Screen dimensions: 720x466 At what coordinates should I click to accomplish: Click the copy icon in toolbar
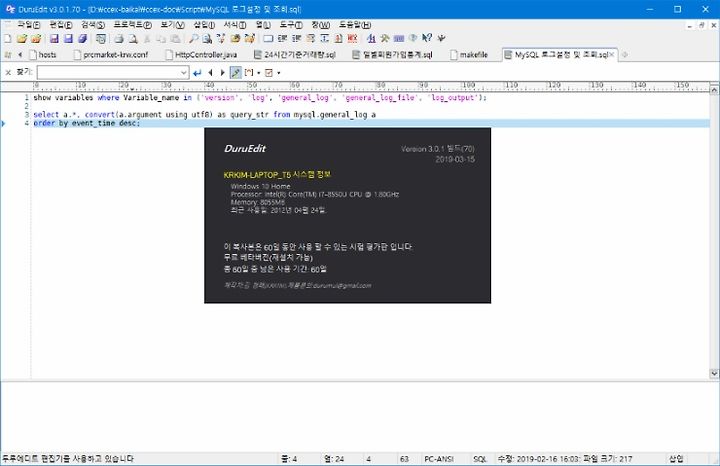pos(161,39)
